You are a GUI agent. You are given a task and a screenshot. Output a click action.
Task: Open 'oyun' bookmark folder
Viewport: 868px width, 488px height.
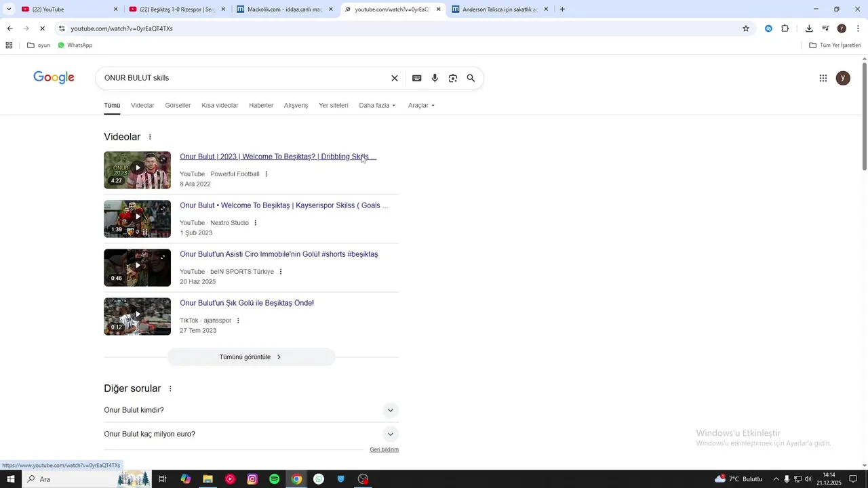39,45
